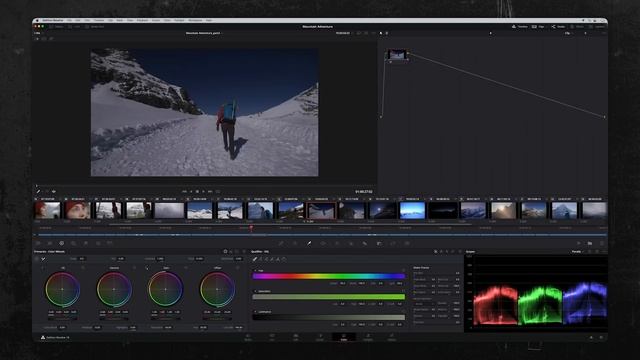Open the Parade scope type dropdown
Image resolution: width=640 pixels, height=360 pixels.
point(577,252)
